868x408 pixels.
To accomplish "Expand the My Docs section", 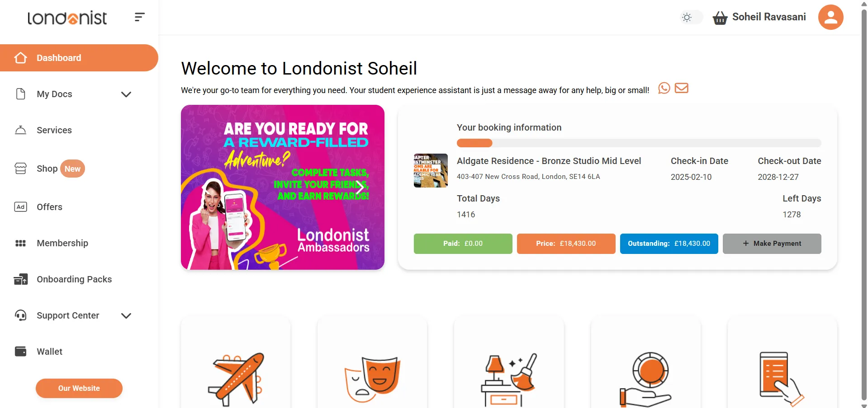I will 126,94.
